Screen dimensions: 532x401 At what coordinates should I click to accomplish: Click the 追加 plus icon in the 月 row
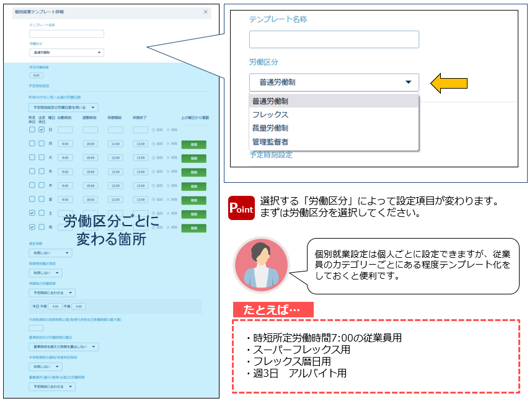(x=154, y=144)
